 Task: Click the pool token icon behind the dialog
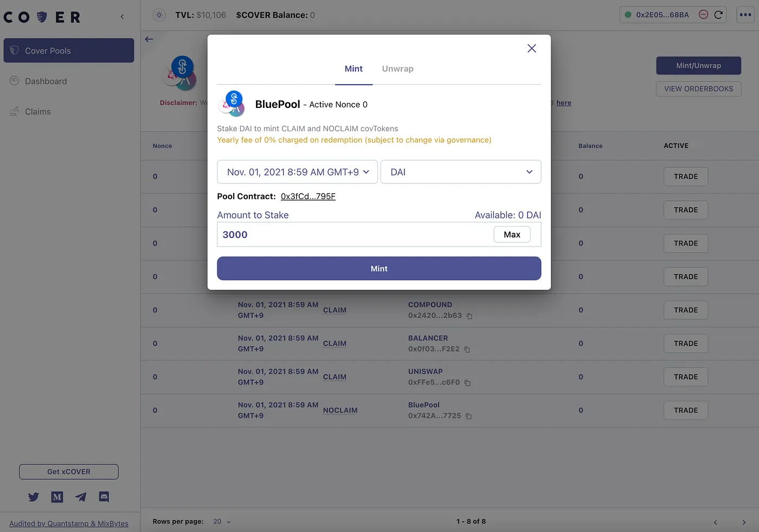(x=179, y=73)
